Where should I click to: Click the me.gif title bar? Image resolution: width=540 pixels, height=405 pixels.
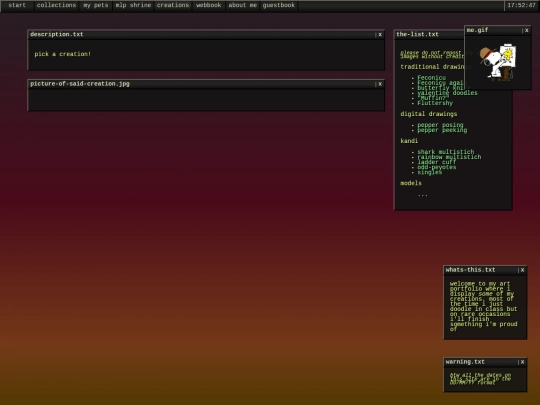pos(498,30)
